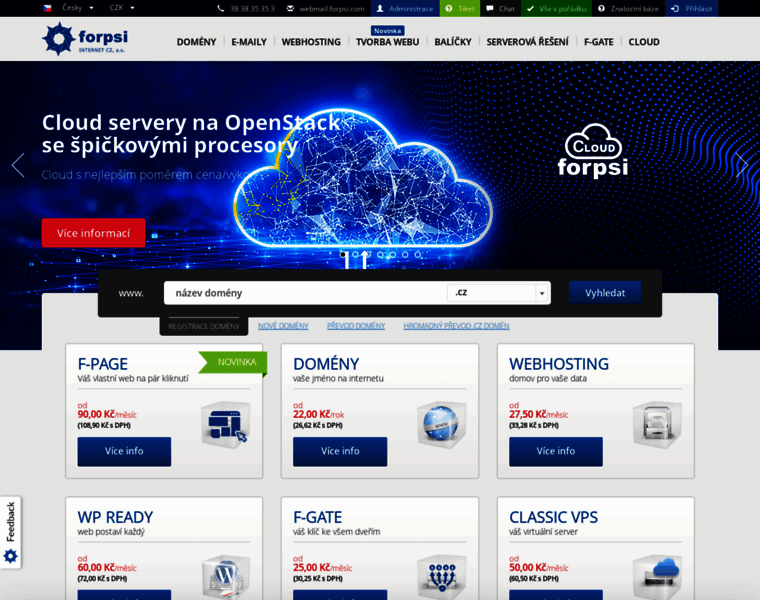Click the Cloud forpsi banner logo
Viewport: 760px width, 600px height.
click(593, 150)
